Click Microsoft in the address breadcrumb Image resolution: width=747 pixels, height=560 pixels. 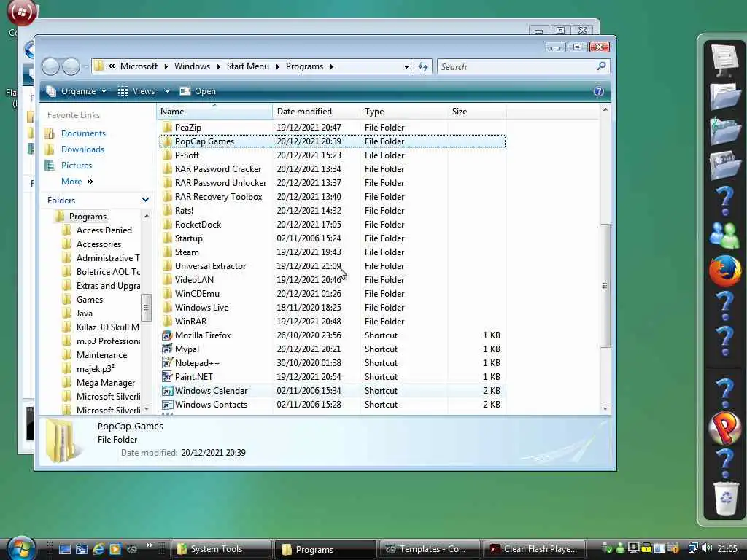tap(139, 66)
